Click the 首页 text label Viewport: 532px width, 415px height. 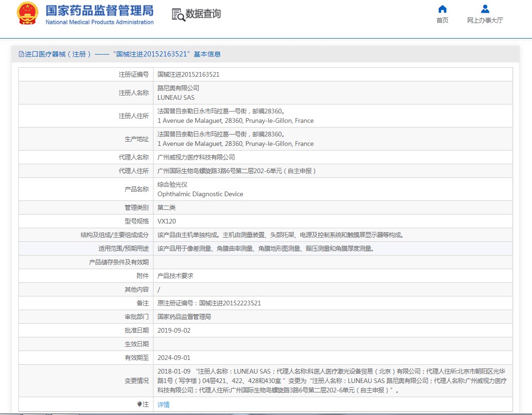pos(443,20)
